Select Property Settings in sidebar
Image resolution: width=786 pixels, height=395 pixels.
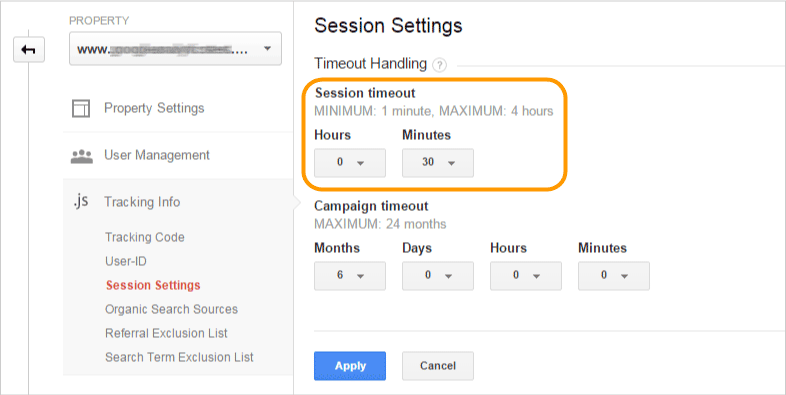coord(154,108)
